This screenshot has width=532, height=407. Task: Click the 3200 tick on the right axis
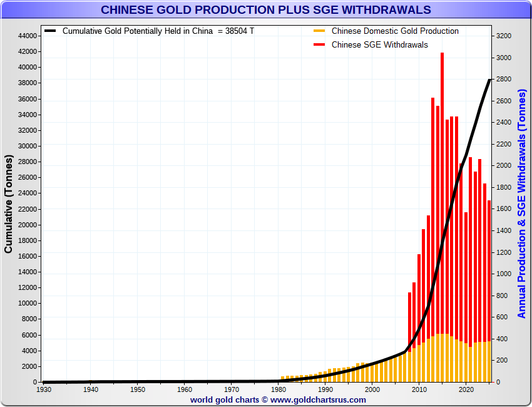coord(504,36)
